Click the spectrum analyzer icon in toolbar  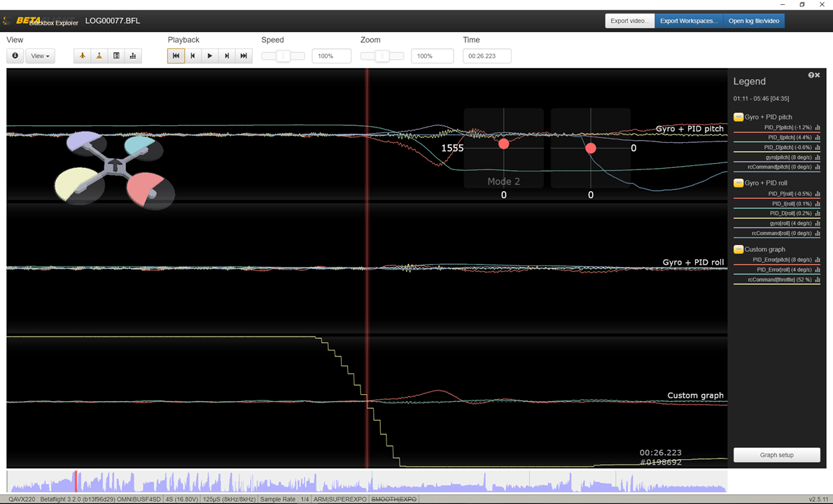(132, 55)
